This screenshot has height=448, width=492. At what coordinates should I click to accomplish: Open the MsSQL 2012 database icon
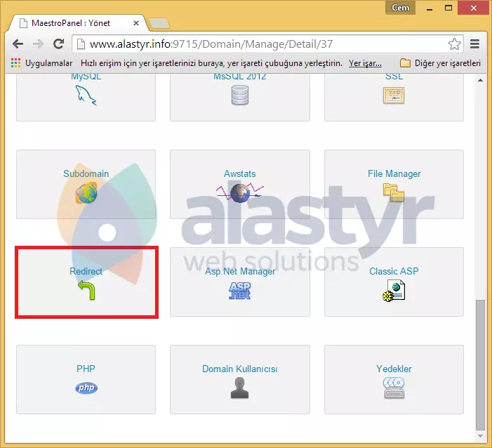point(240,95)
